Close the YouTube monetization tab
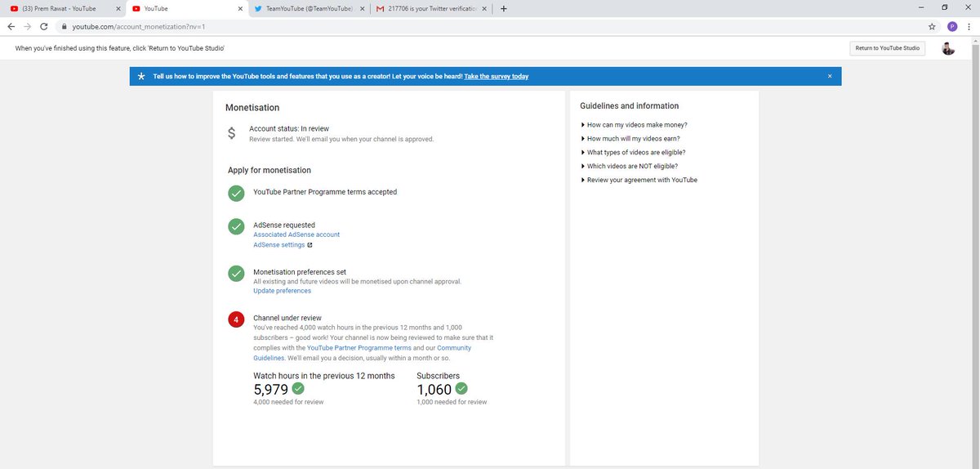The height and width of the screenshot is (469, 980). [x=240, y=9]
